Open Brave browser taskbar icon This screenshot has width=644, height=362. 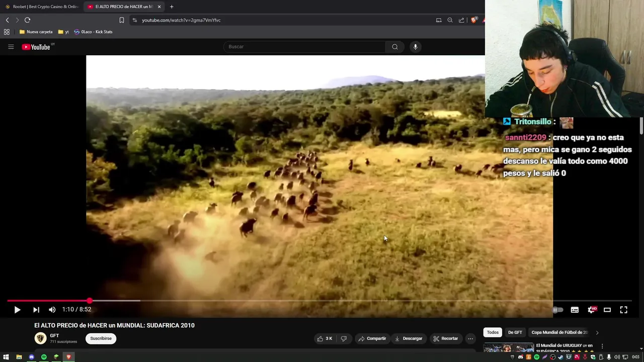click(x=69, y=357)
